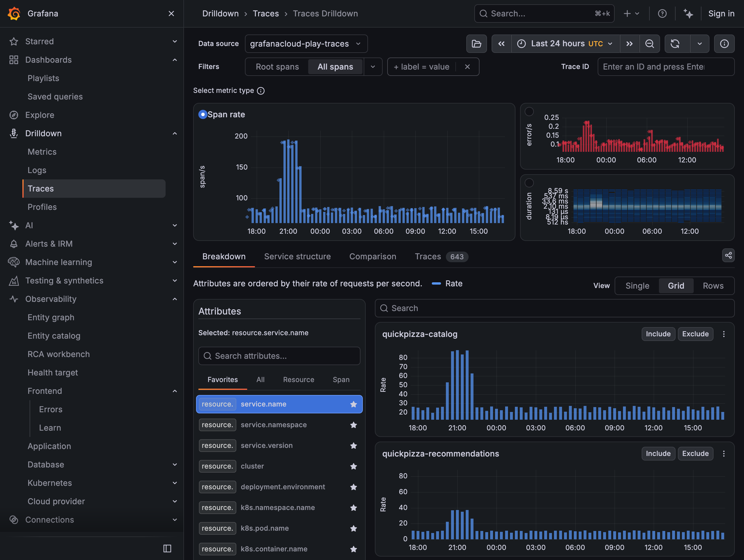Collapse the Dashboards section chevron
Viewport: 744px width, 560px height.
(175, 60)
